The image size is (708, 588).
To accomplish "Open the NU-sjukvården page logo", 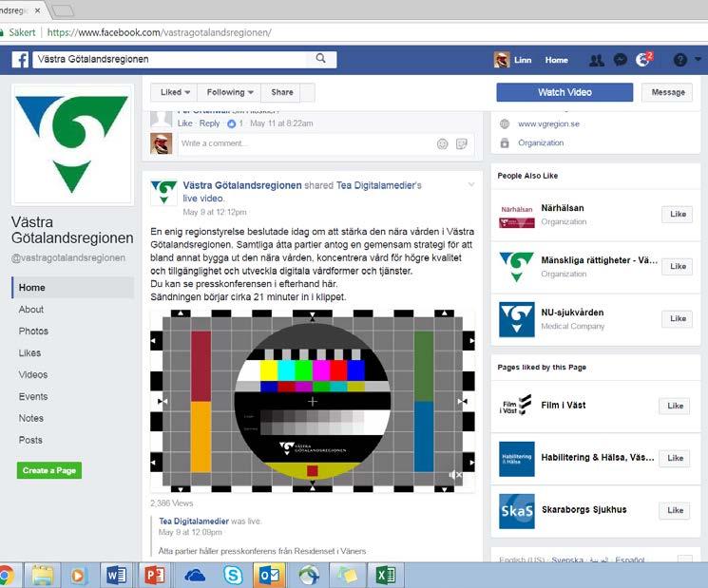I will click(x=517, y=319).
